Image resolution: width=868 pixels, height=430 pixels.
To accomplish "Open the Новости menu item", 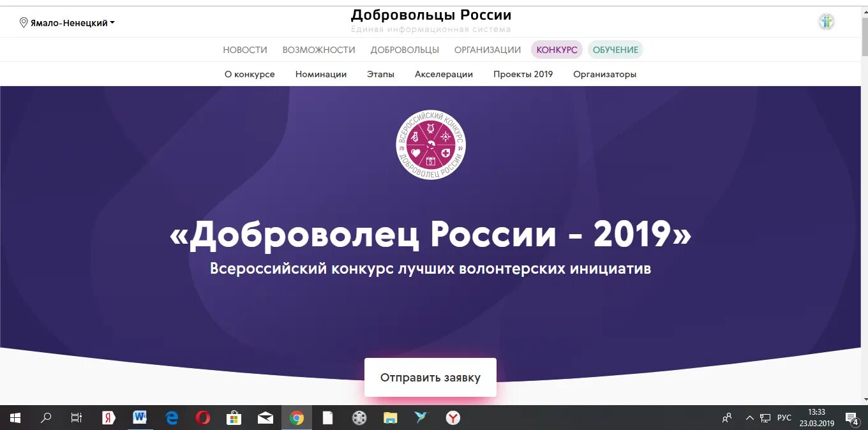I will coord(245,50).
